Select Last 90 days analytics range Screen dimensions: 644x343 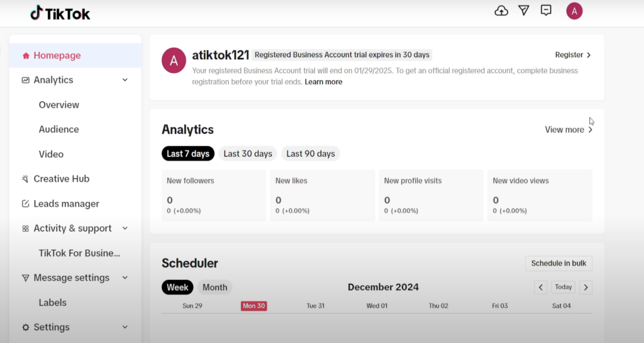[x=311, y=154]
